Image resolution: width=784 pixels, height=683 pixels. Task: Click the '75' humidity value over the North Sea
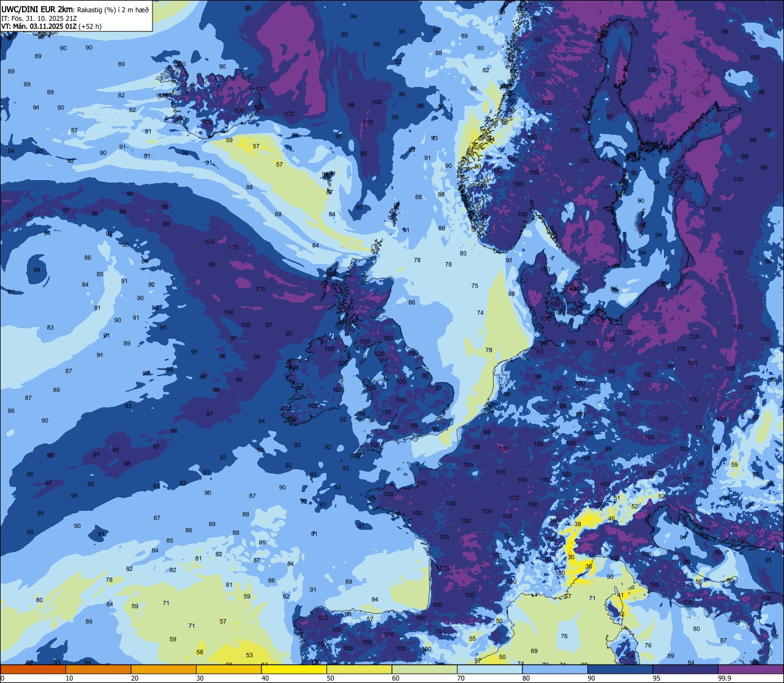pyautogui.click(x=475, y=286)
